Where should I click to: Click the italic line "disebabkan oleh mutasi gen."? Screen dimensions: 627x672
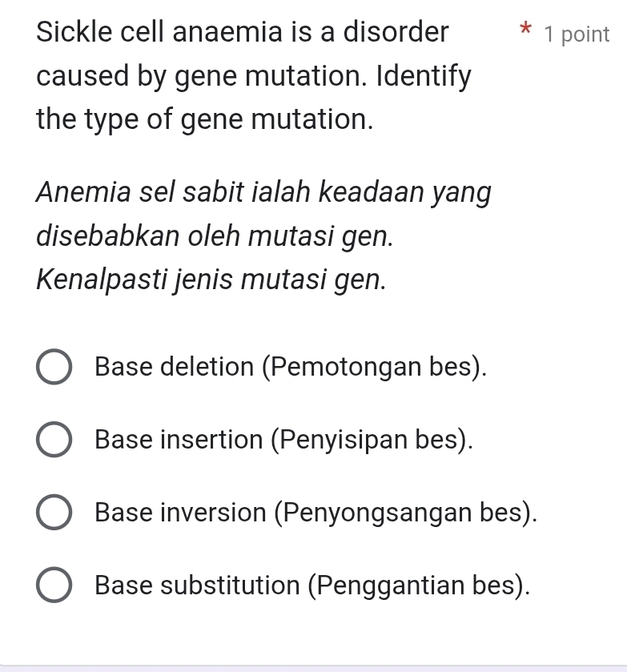click(x=215, y=238)
